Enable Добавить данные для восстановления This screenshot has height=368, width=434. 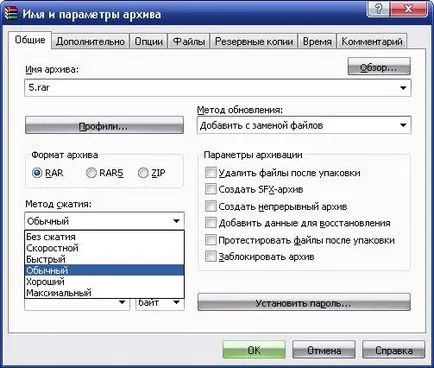[211, 223]
